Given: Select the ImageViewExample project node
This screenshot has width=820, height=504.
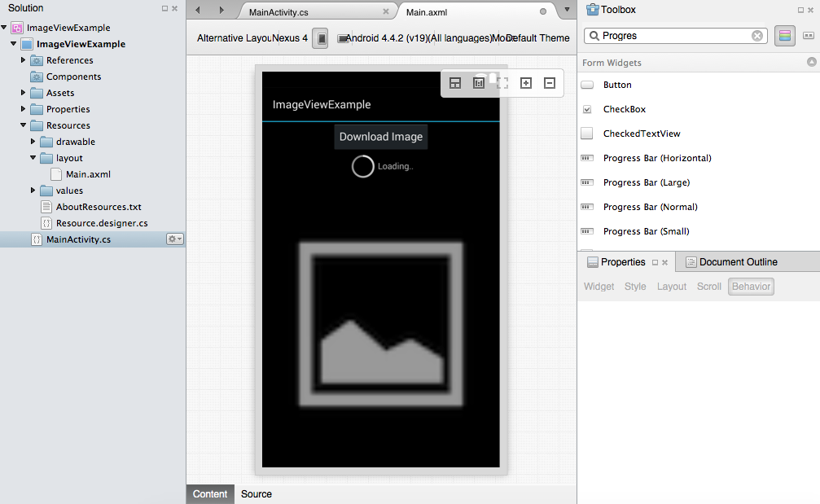Looking at the screenshot, I should pos(81,44).
